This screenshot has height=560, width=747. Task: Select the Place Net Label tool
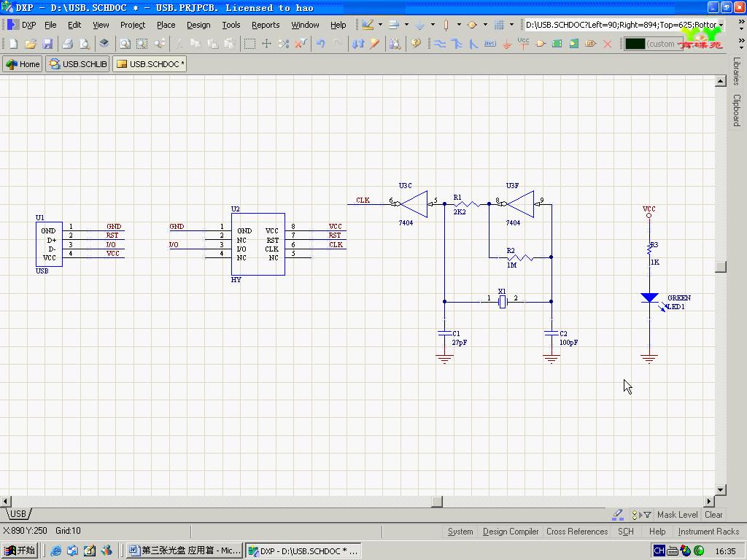489,44
